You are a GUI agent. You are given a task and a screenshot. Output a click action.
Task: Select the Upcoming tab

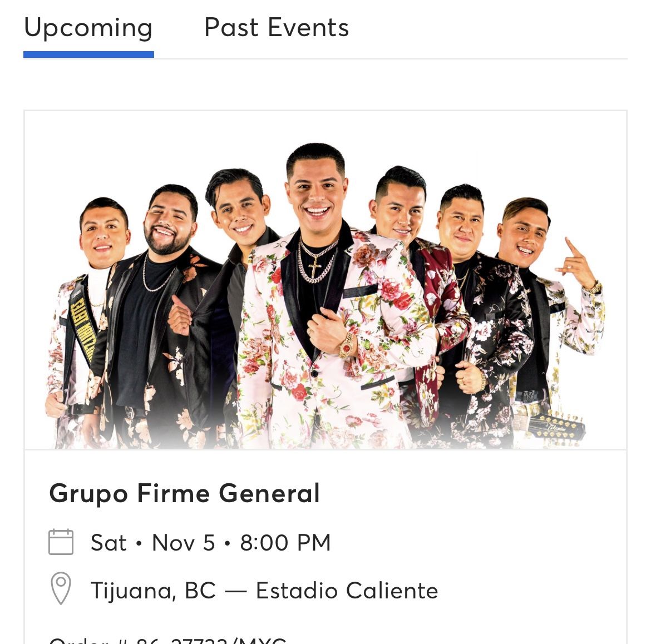pos(88,28)
